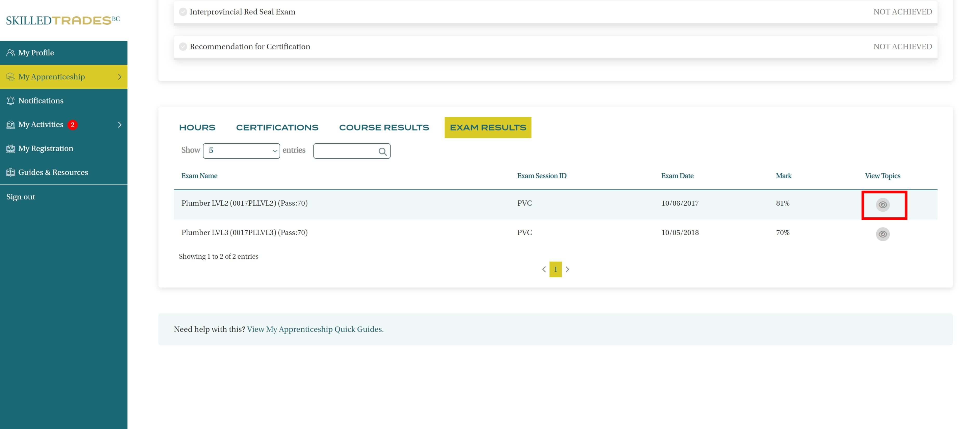
Task: Click the My Registration sidebar icon
Action: point(10,148)
